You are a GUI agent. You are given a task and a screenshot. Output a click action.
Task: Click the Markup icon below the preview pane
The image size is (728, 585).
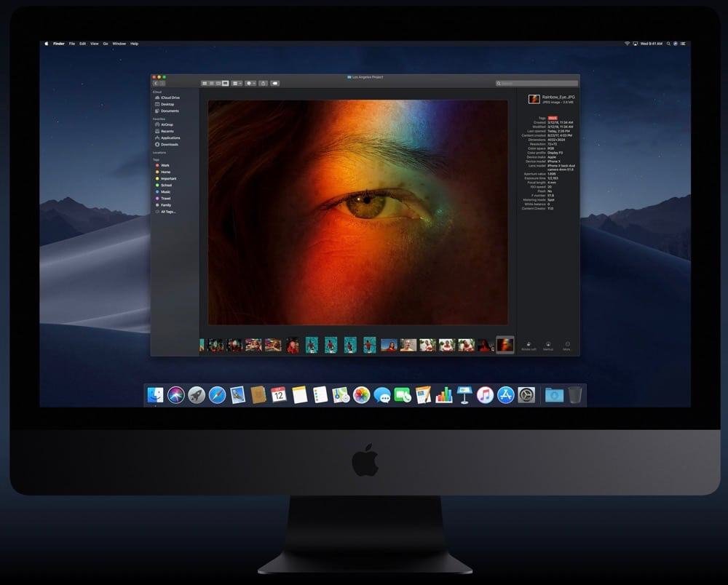547,343
